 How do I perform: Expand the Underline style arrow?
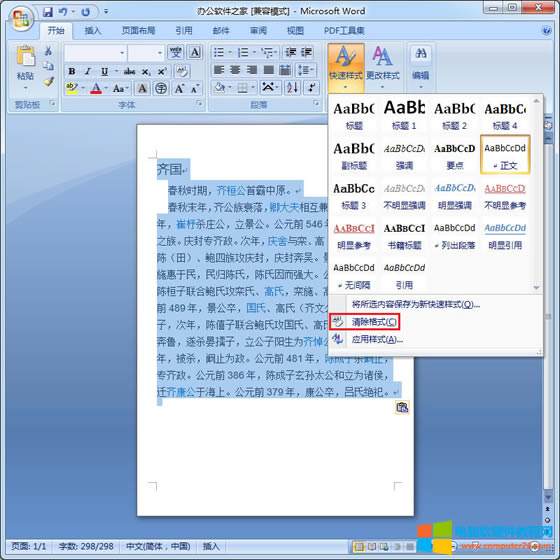point(116,71)
